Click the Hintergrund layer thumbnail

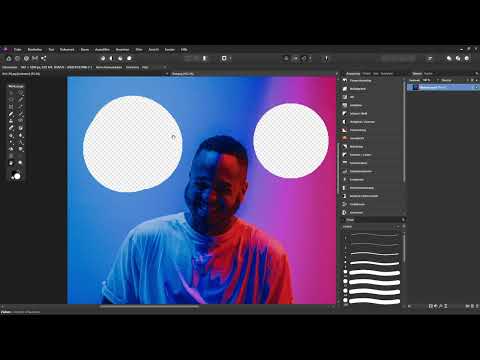point(415,87)
